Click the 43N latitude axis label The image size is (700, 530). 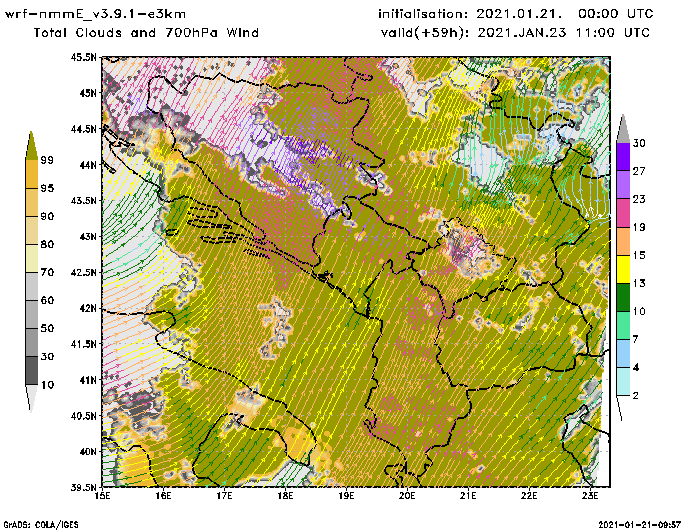point(88,236)
